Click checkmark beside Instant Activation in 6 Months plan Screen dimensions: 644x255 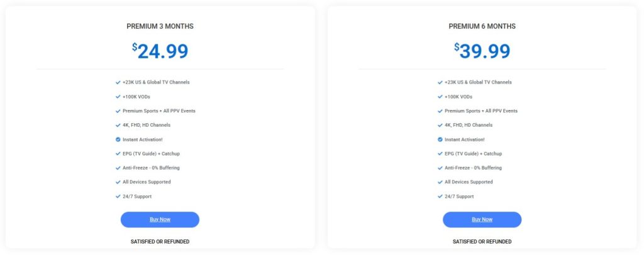(440, 139)
